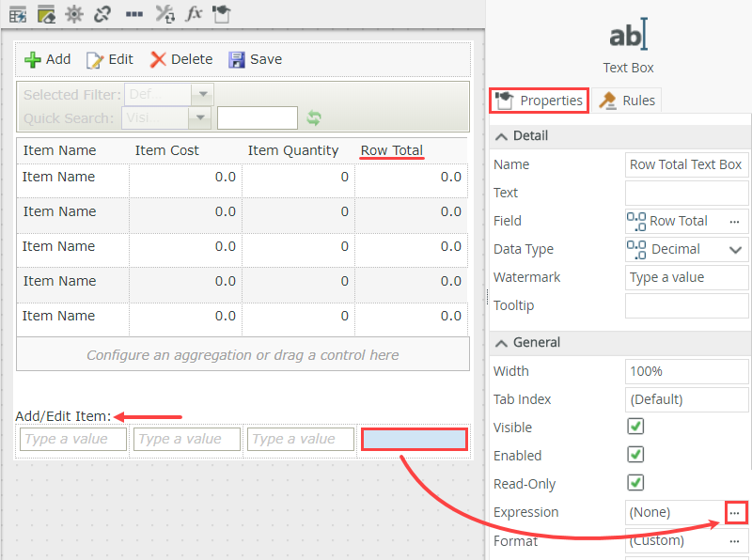
Task: Click the Delete button
Action: (180, 59)
